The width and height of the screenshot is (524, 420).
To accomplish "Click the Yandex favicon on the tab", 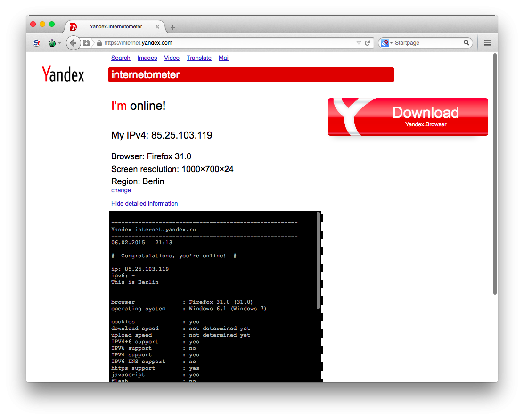I will [74, 27].
